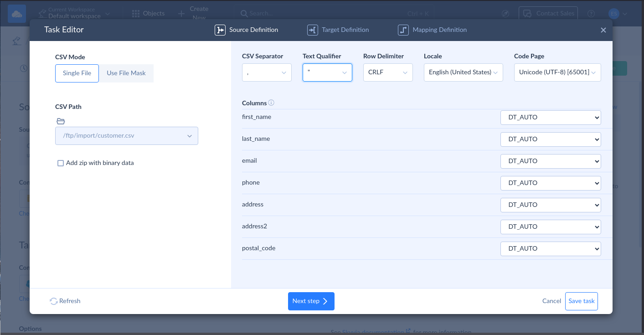Image resolution: width=644 pixels, height=335 pixels.
Task: Click the app logo in top-left corner
Action: (17, 13)
